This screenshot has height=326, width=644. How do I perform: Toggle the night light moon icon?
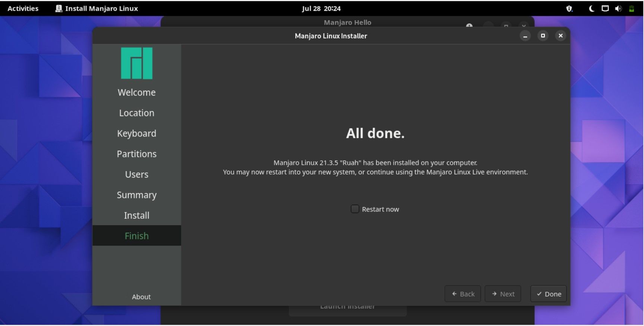(592, 9)
